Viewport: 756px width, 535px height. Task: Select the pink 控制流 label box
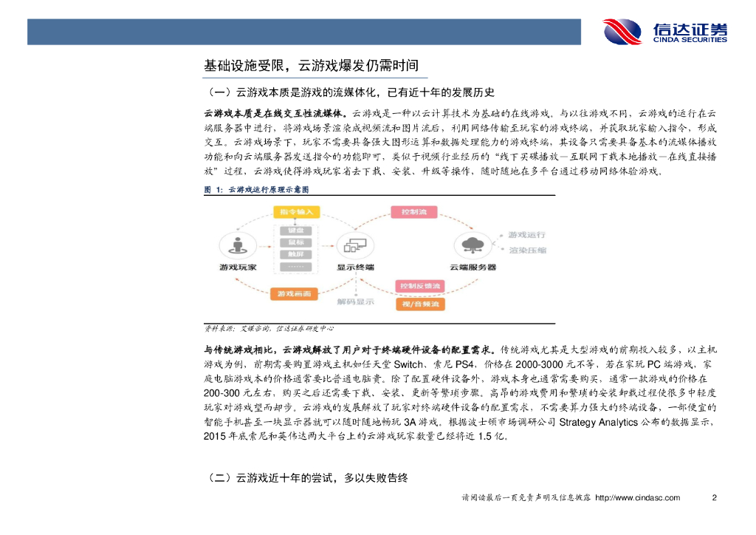tap(413, 212)
